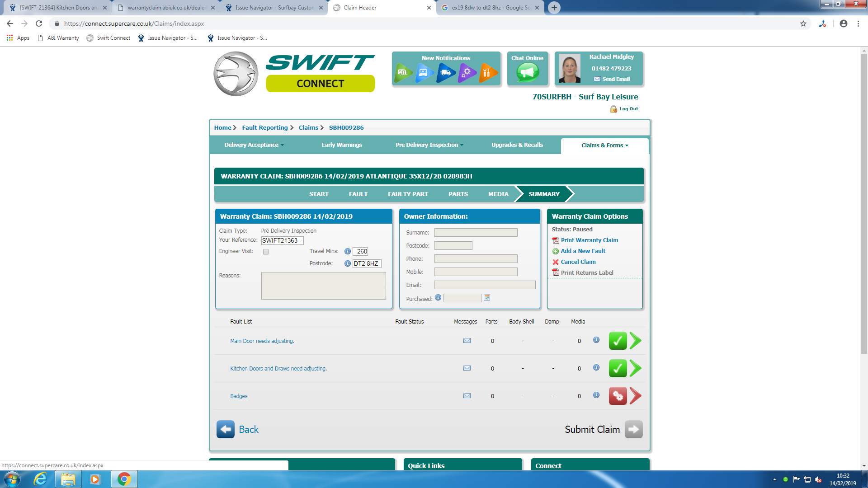Start Chat Online via megaphone icon
868x488 pixels.
click(527, 72)
